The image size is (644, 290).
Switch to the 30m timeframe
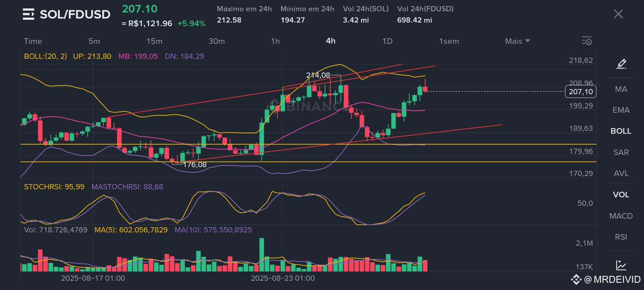point(217,41)
